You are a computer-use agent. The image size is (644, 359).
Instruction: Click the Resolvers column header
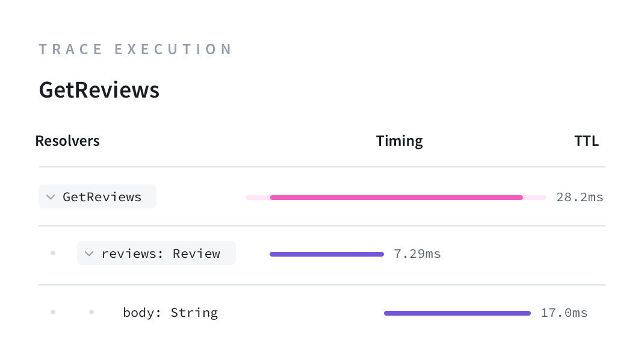click(x=67, y=141)
